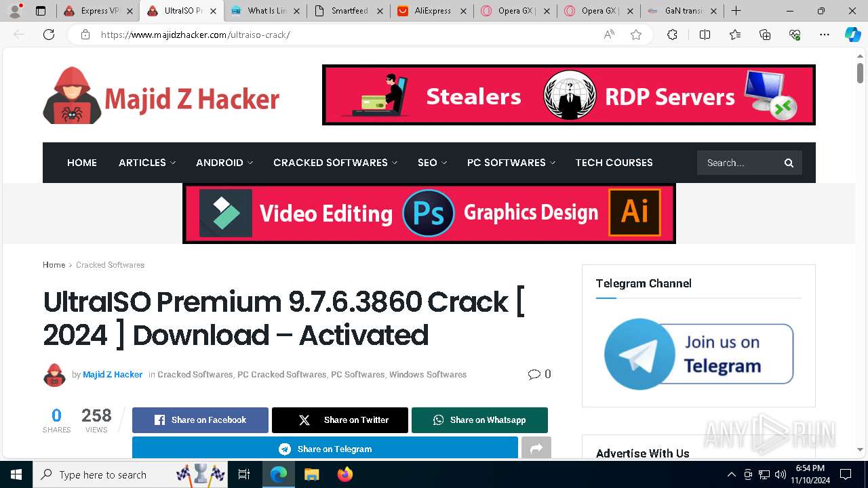Open the TECH COURSES menu item
868x488 pixels.
pyautogui.click(x=614, y=163)
